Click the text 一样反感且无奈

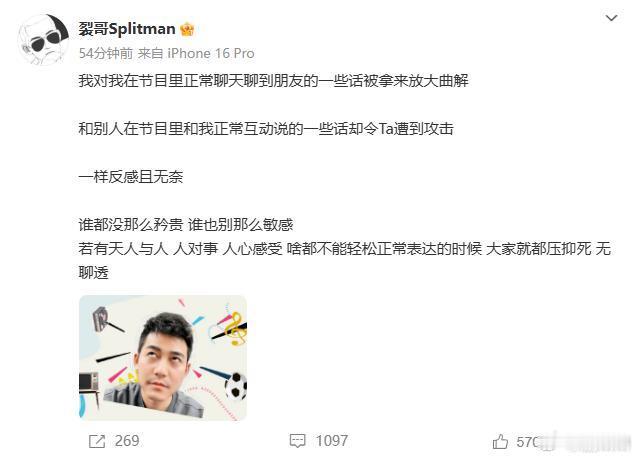point(131,177)
